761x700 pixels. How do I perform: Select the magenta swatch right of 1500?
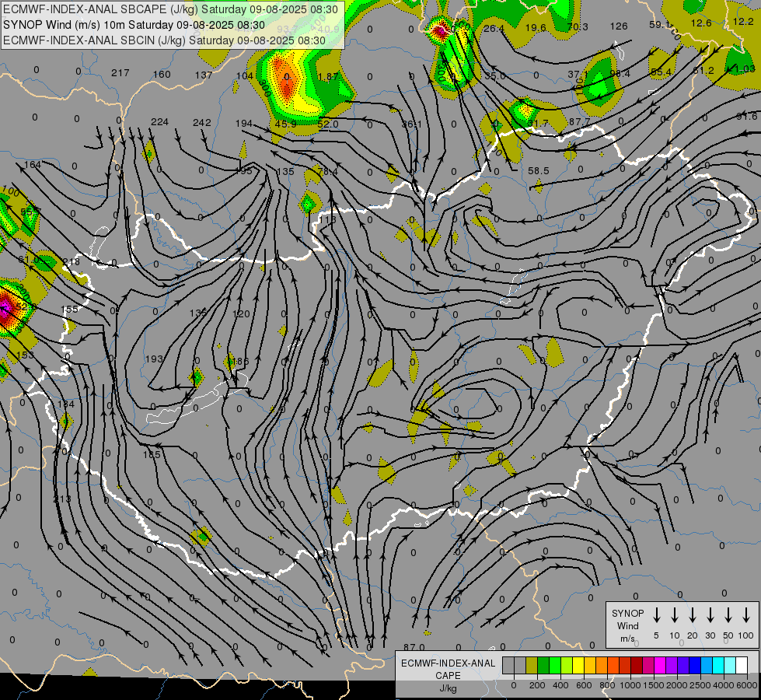pos(660,665)
